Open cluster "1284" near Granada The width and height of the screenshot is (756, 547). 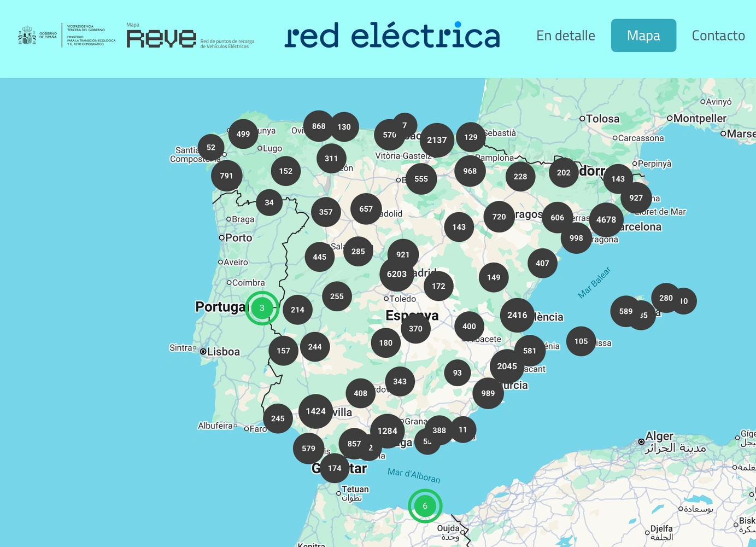tap(388, 430)
